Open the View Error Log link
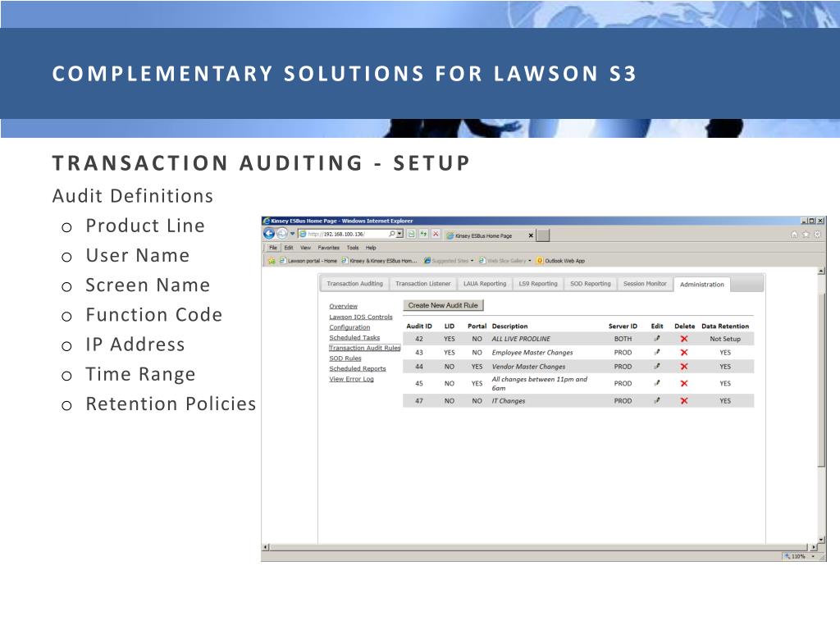 (x=351, y=379)
